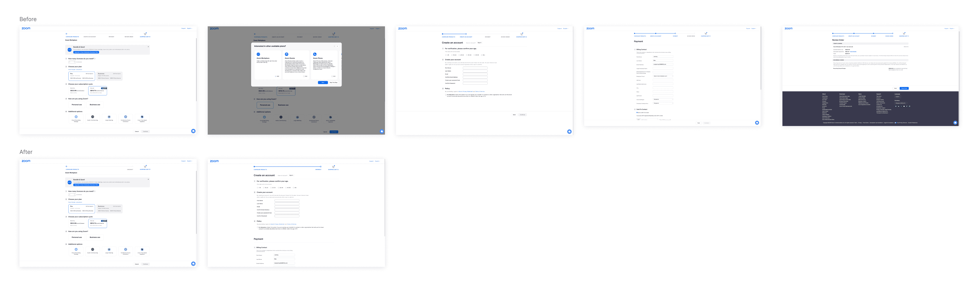
Task: Enable the For Educators checkbox
Action: 446,94
